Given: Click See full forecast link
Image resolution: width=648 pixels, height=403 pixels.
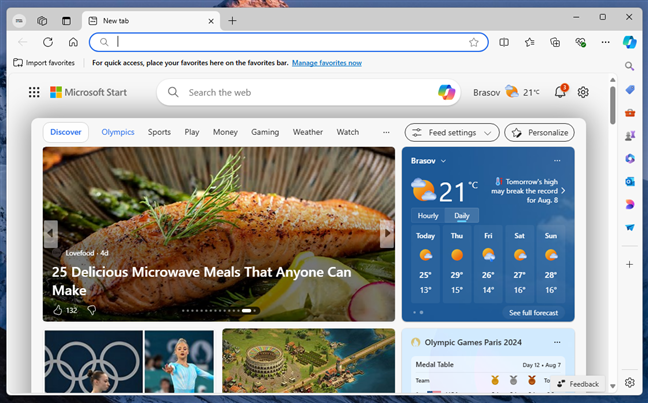Looking at the screenshot, I should 534,313.
